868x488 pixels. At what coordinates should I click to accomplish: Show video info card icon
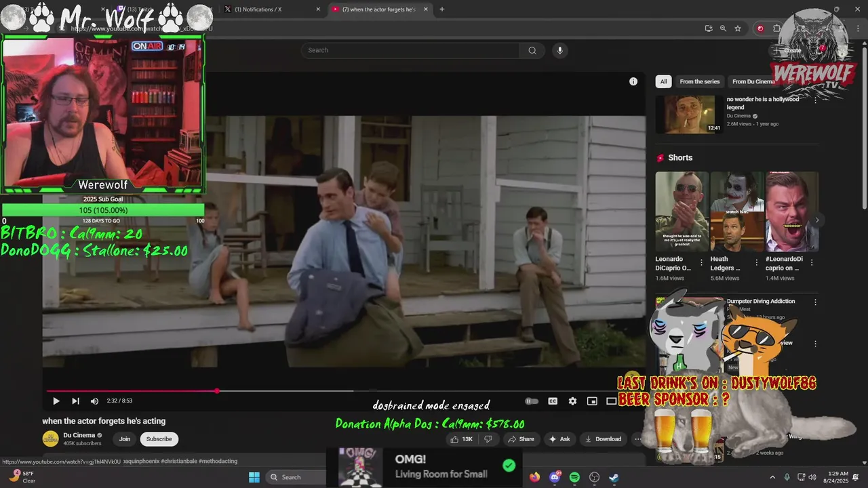(633, 81)
